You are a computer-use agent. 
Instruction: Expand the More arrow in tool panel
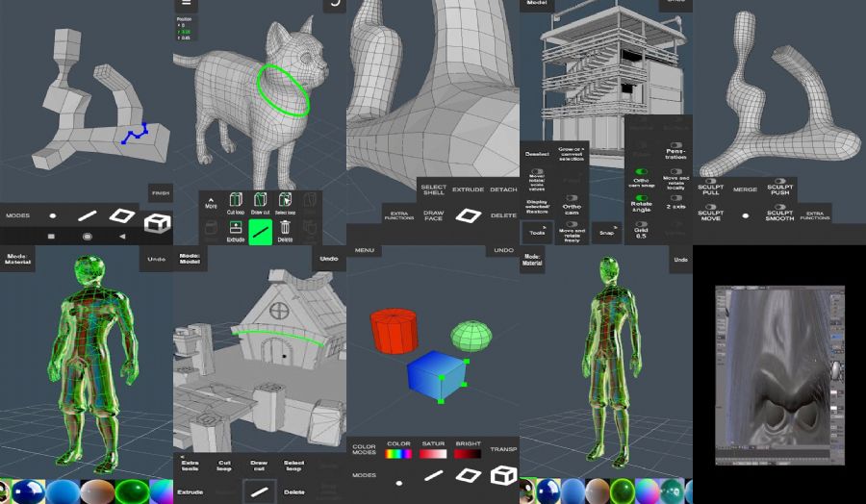pos(211,201)
